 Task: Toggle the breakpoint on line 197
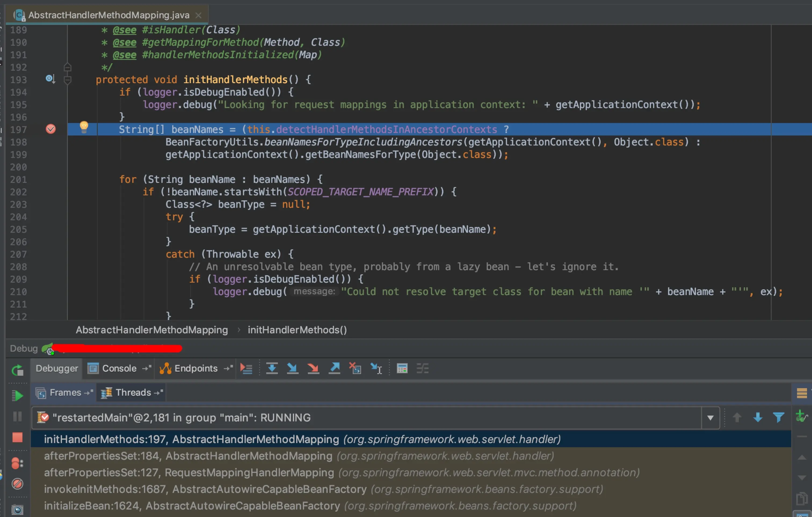[x=50, y=129]
